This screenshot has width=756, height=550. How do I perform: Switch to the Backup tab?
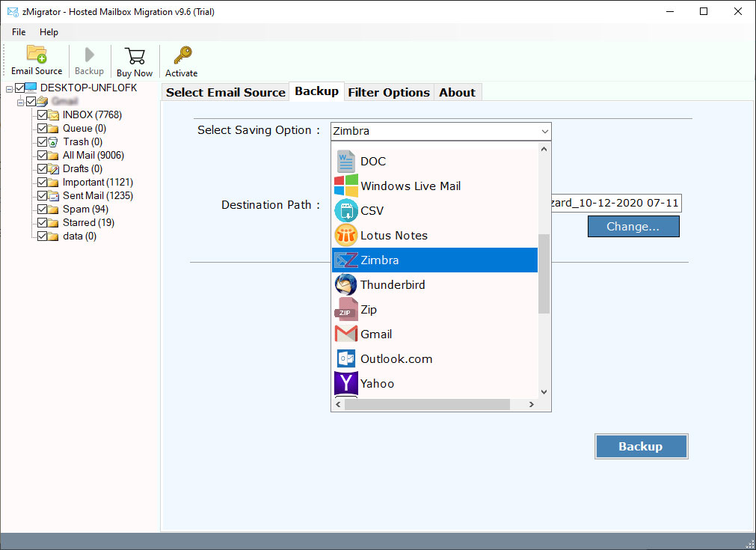coord(317,91)
